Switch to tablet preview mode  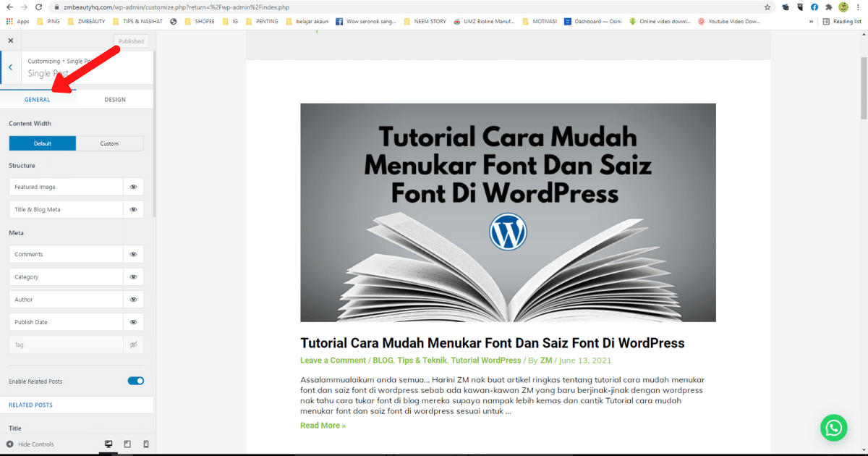click(x=127, y=444)
